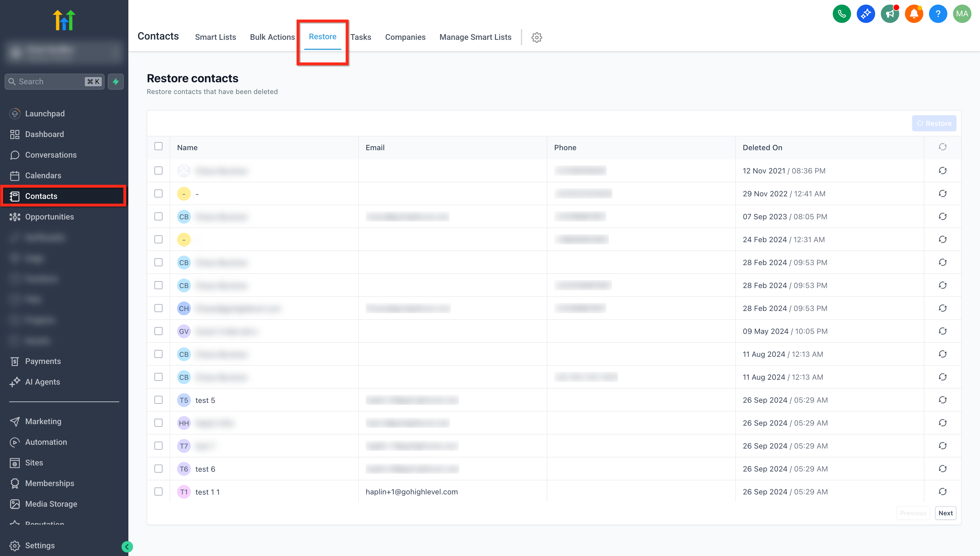Open the MA user avatar menu
This screenshot has width=980, height=556.
click(962, 14)
